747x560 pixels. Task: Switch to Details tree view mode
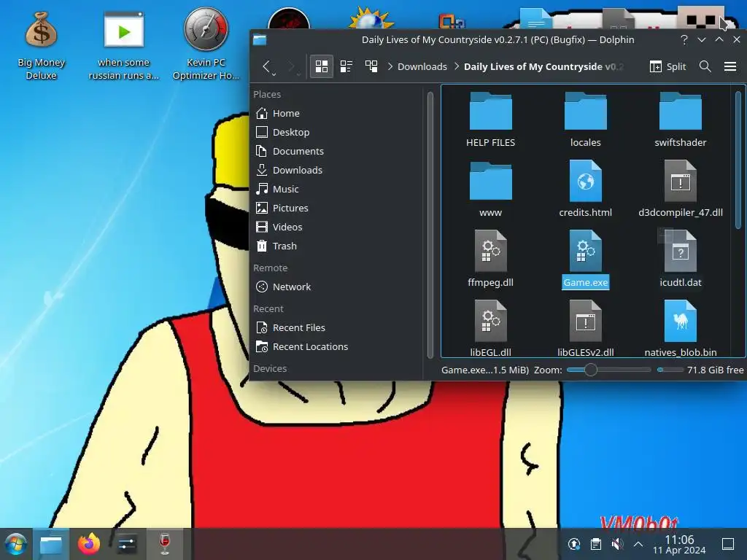[371, 66]
